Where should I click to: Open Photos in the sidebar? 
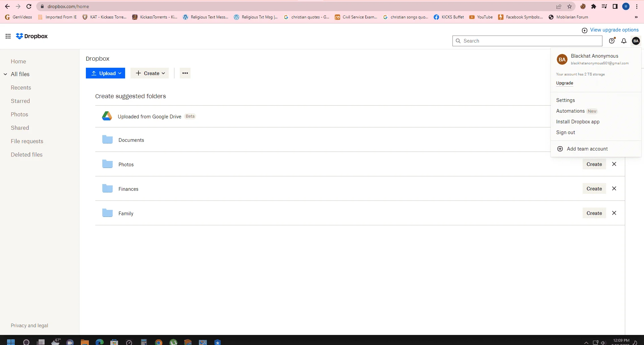click(19, 114)
